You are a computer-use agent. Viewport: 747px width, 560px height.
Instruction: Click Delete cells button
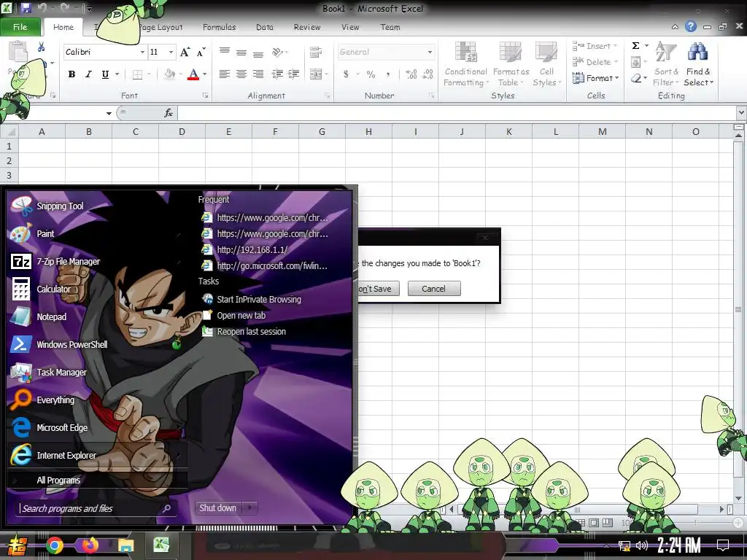[594, 62]
